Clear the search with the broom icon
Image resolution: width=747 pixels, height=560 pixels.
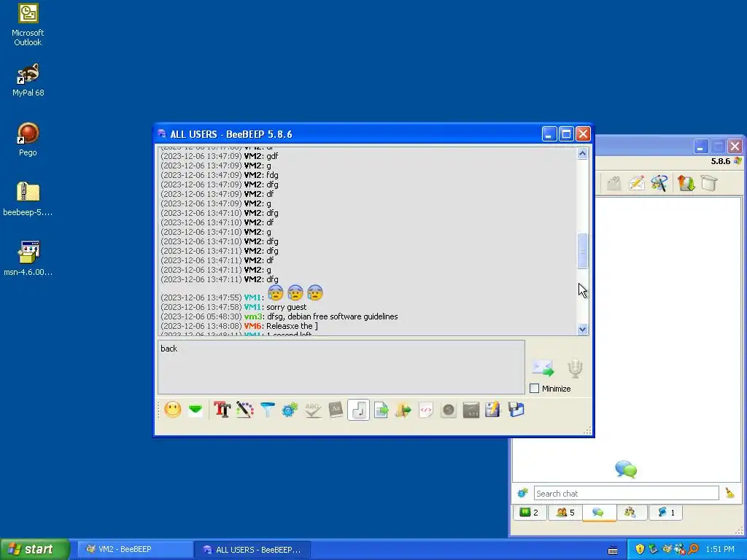(729, 494)
